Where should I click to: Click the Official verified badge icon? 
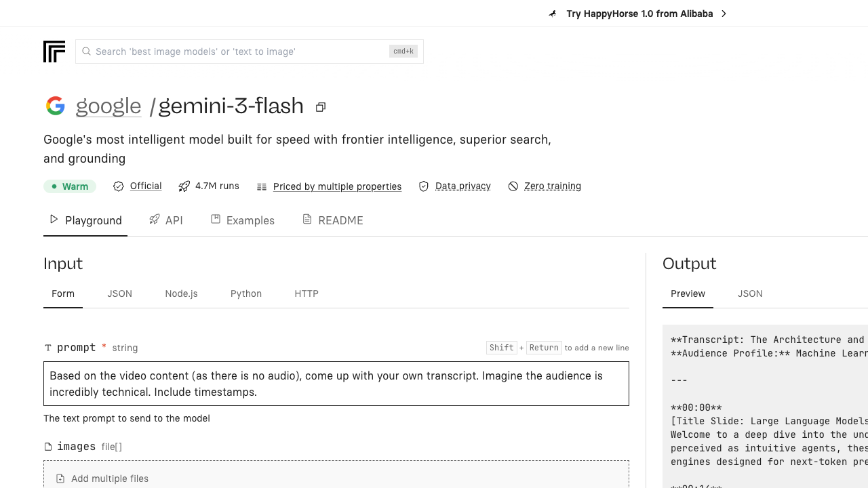(119, 186)
